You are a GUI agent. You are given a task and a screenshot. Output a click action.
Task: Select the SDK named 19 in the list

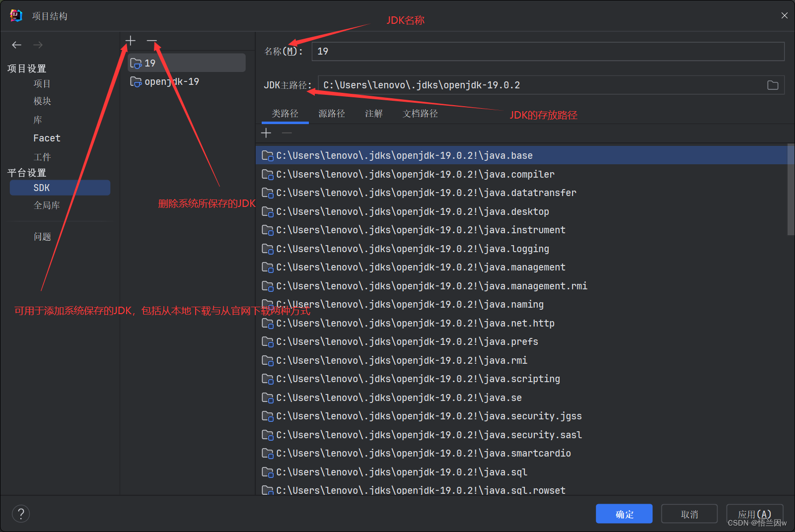pyautogui.click(x=187, y=63)
